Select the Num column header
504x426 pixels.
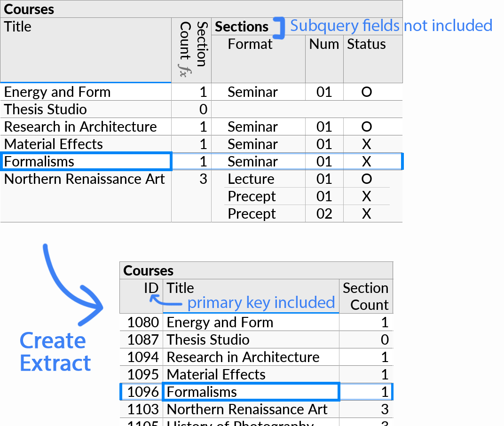click(324, 44)
